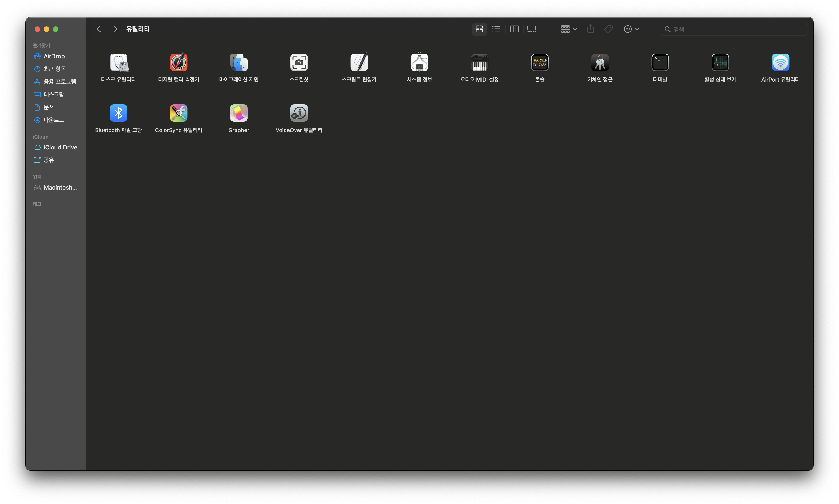The image size is (839, 504).
Task: Select the Keychain Access (키체인 접근) icon
Action: (600, 62)
